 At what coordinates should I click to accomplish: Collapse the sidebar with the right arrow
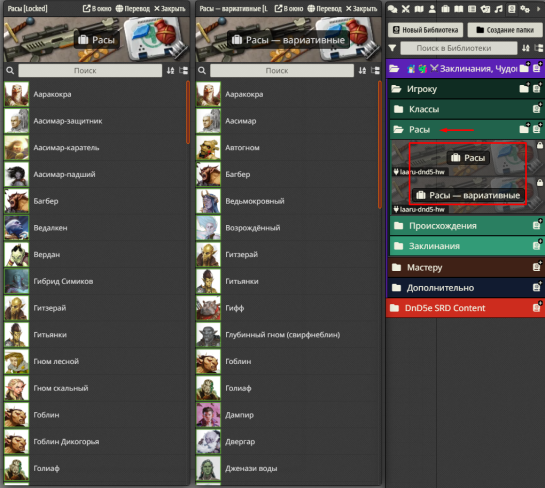pos(539,9)
